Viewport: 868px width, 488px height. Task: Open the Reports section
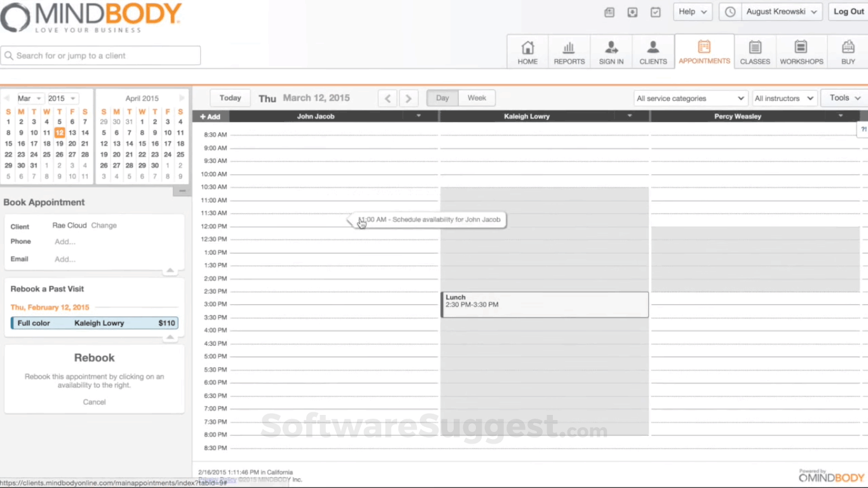(x=569, y=51)
